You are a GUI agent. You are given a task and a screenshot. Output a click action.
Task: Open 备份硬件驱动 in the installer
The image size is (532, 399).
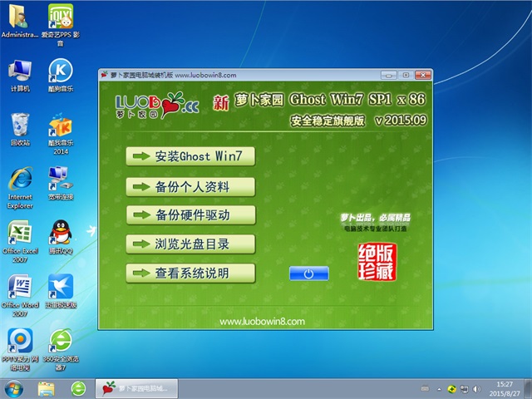click(x=190, y=214)
